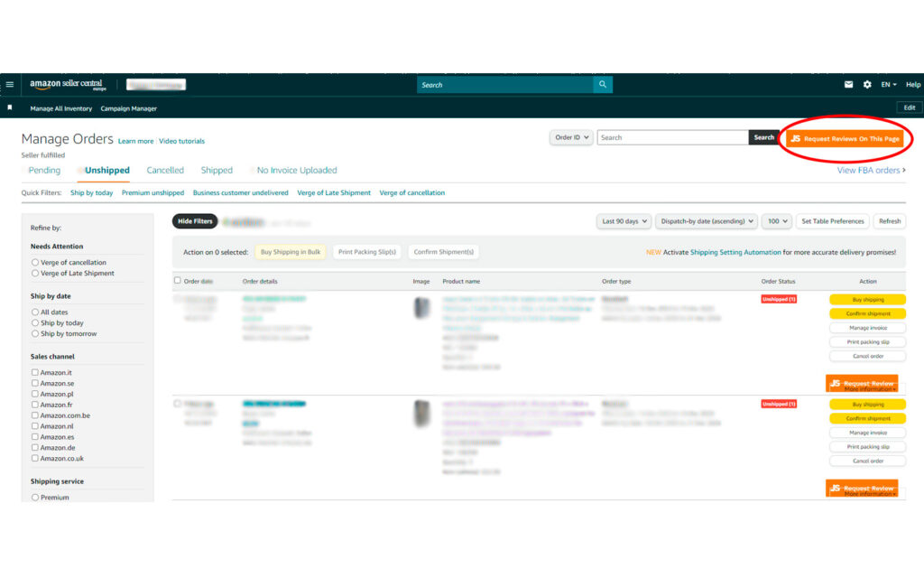Open the hamburger navigation menu
This screenshot has height=578, width=924.
tap(10, 85)
